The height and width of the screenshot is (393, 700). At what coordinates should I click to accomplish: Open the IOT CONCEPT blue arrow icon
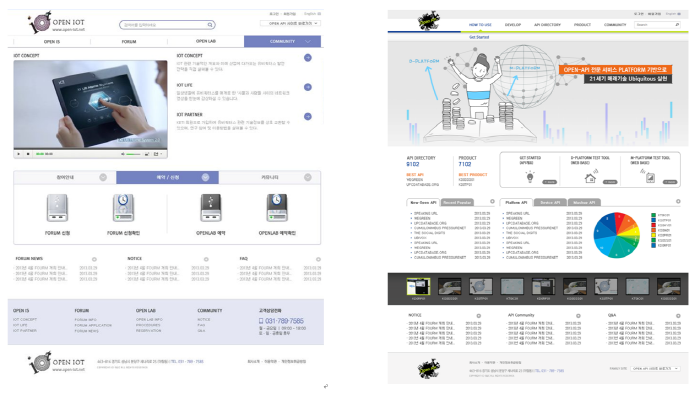click(308, 58)
